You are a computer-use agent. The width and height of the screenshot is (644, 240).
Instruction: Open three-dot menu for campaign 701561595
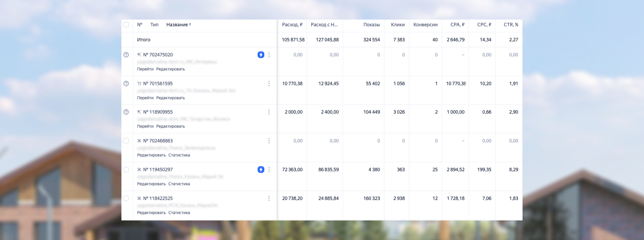pos(269,84)
